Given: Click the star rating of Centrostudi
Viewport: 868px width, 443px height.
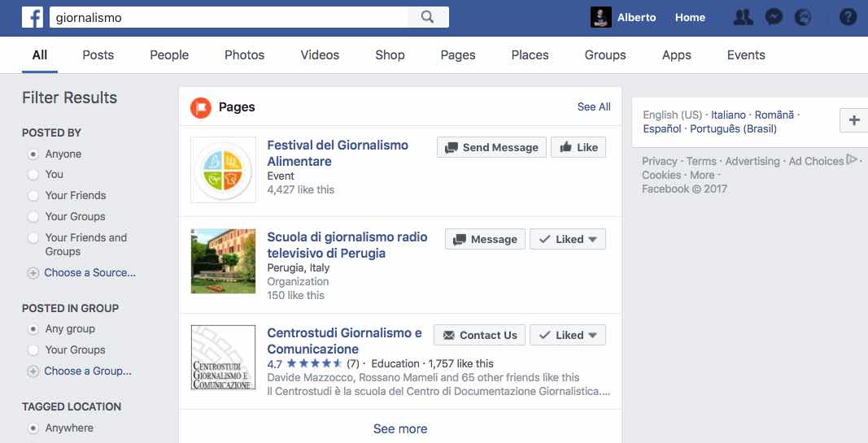Looking at the screenshot, I should [314, 364].
